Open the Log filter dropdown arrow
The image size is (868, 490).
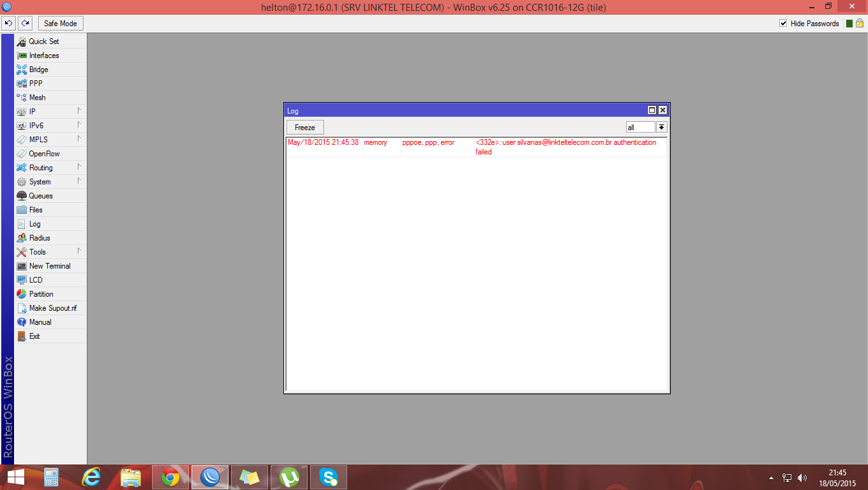[662, 128]
